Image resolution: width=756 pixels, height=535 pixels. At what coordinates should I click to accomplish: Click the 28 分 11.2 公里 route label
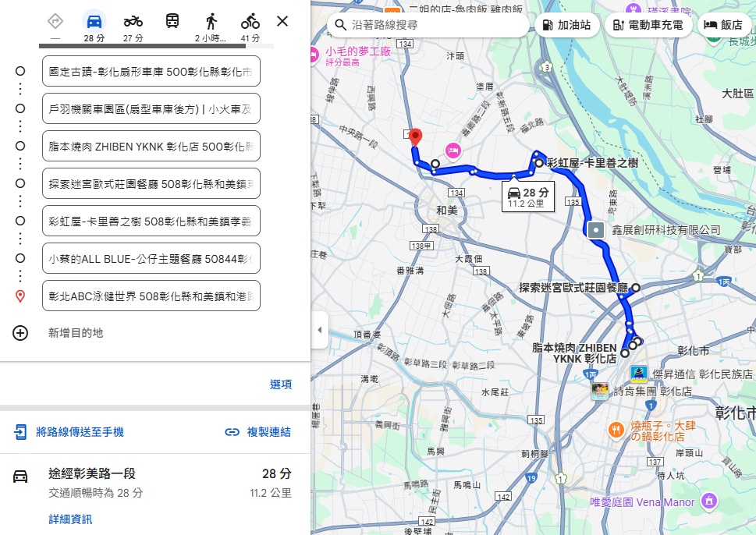[x=528, y=197]
